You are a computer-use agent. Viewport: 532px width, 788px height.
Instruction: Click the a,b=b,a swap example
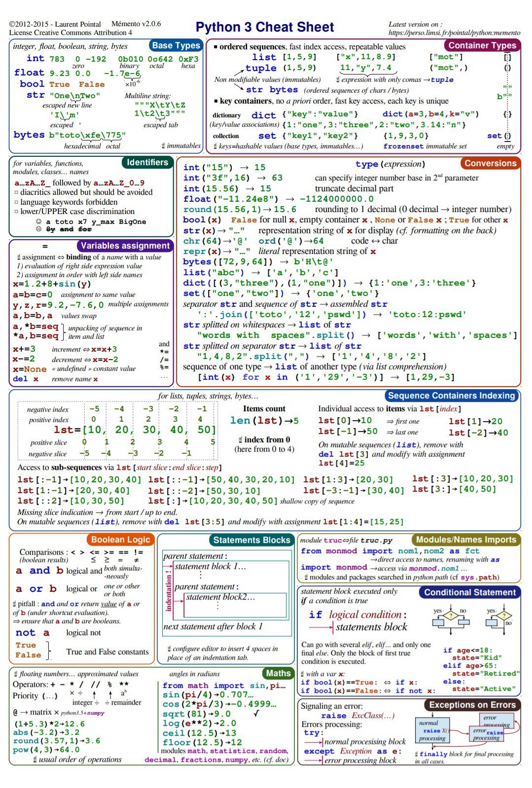point(33,316)
